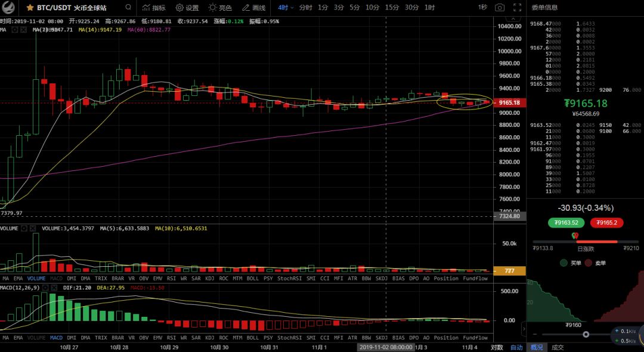644x352 pixels.
Task: Take a chart snapshot with camera icon
Action: click(x=500, y=8)
